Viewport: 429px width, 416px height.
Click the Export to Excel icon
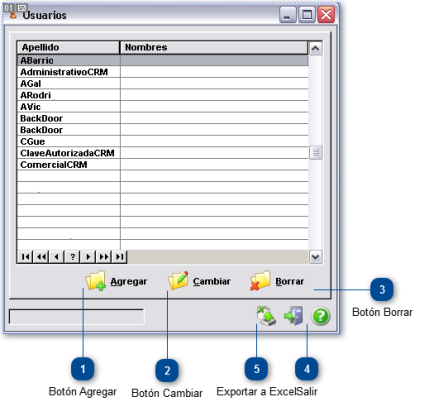pyautogui.click(x=266, y=315)
